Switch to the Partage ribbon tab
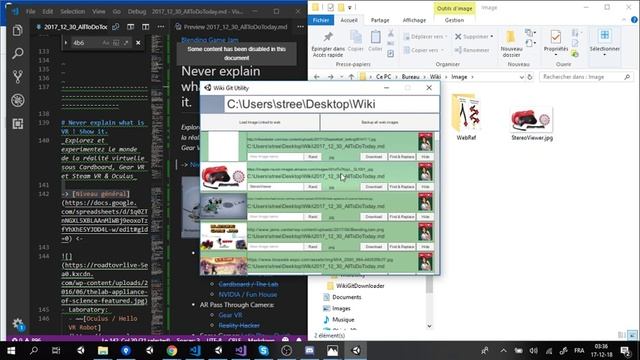Screen dimensions: 640x360 coord(380,20)
